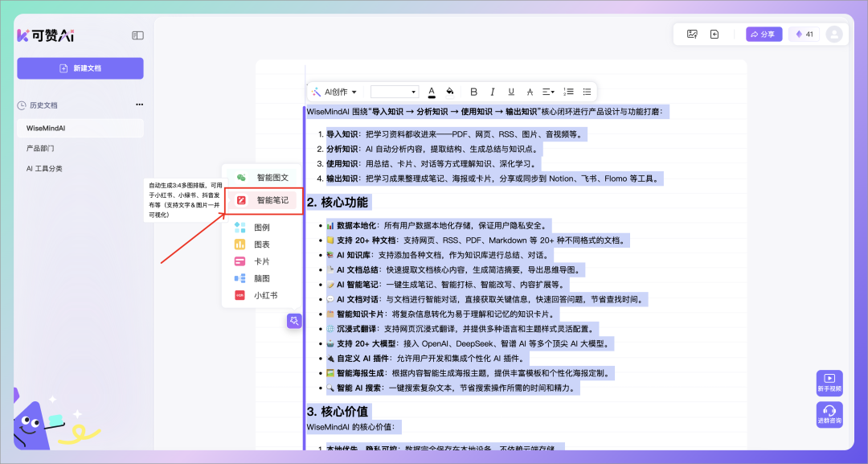Click the image upload icon
The height and width of the screenshot is (464, 868).
click(x=691, y=34)
